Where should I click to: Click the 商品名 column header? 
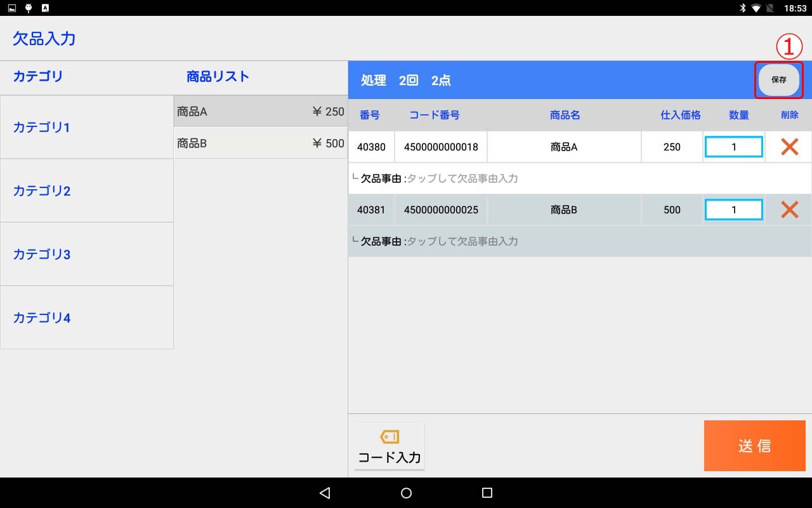[x=565, y=115]
